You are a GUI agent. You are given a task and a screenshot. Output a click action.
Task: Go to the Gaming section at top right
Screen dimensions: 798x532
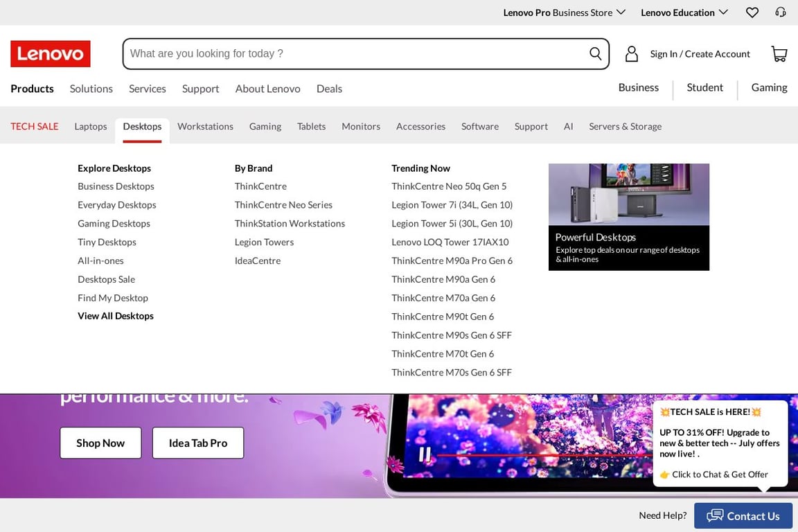click(769, 87)
